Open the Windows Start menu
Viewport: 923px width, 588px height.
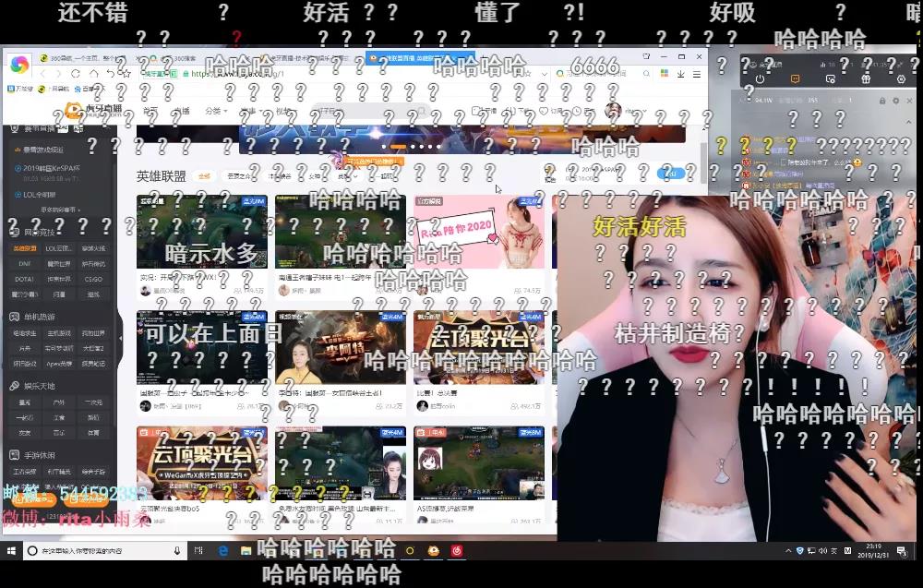(x=11, y=551)
